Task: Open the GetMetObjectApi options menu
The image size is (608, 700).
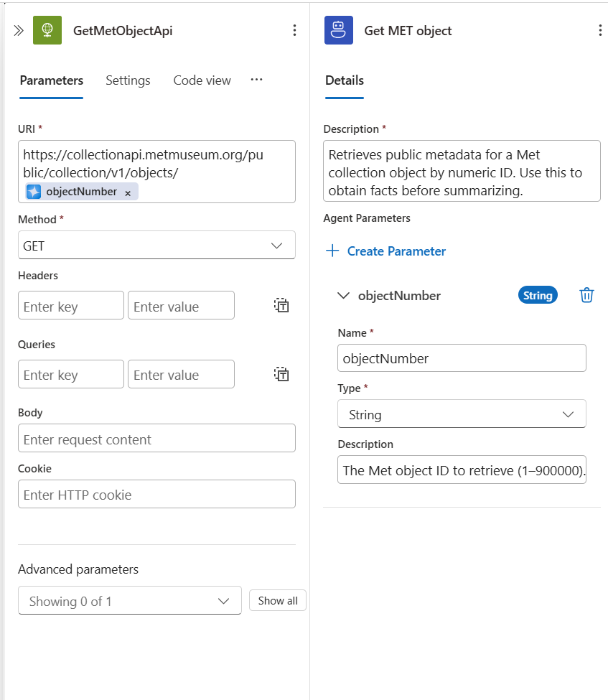Action: click(x=294, y=30)
